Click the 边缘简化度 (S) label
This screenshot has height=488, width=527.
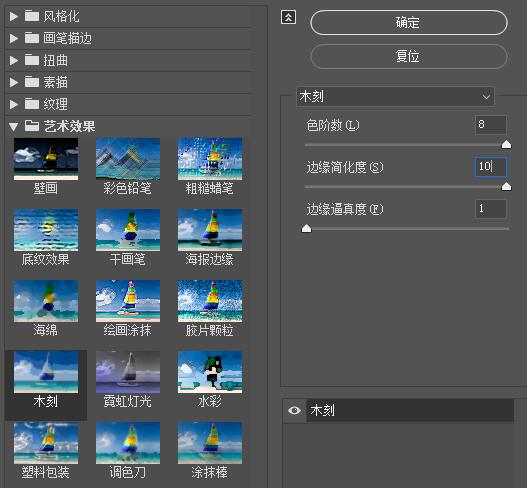(344, 167)
